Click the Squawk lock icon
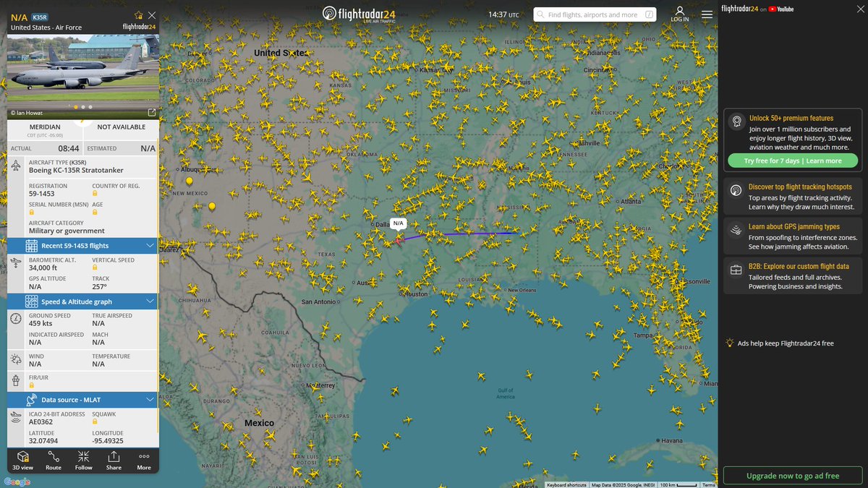 click(x=95, y=423)
